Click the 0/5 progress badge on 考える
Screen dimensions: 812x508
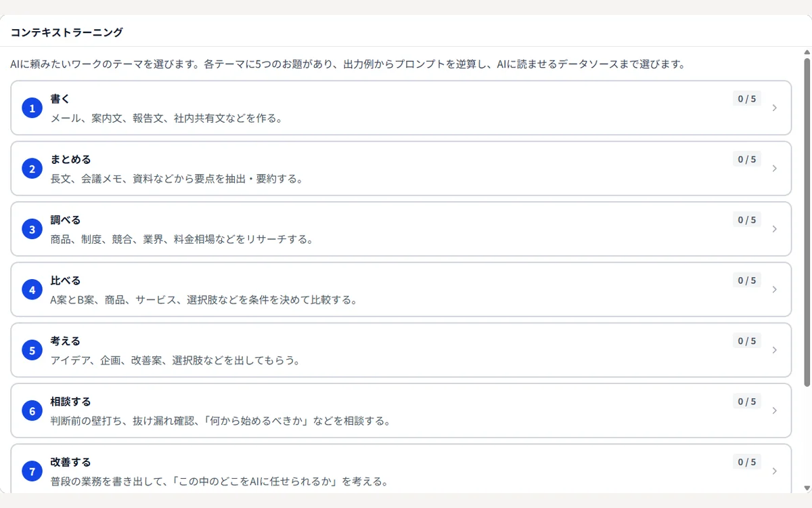(747, 341)
